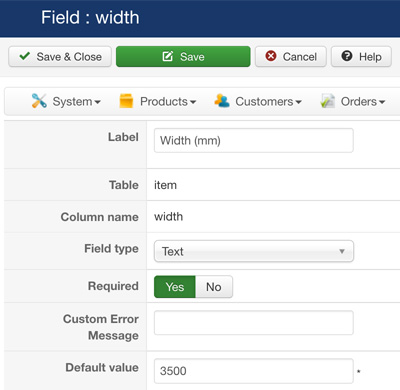The width and height of the screenshot is (400, 390).
Task: Click the Save & Close button
Action: [60, 56]
